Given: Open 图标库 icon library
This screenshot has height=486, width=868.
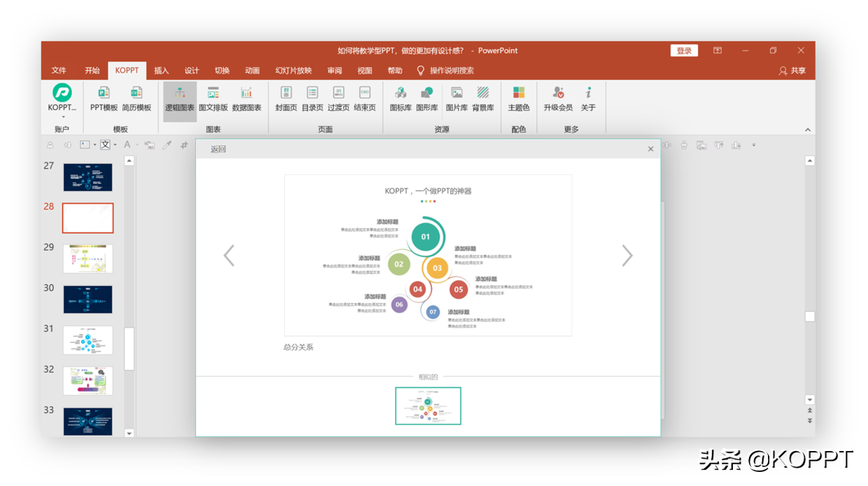Looking at the screenshot, I should point(400,98).
